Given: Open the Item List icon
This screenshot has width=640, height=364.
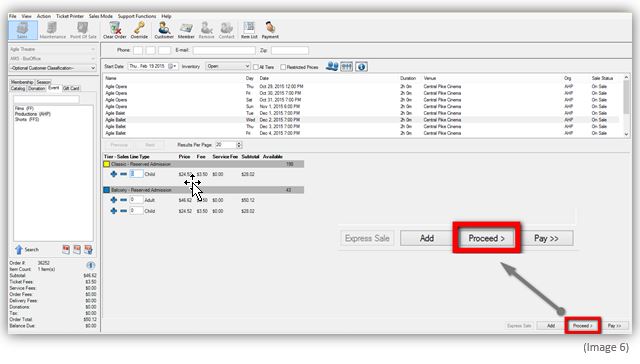Looking at the screenshot, I should (249, 30).
